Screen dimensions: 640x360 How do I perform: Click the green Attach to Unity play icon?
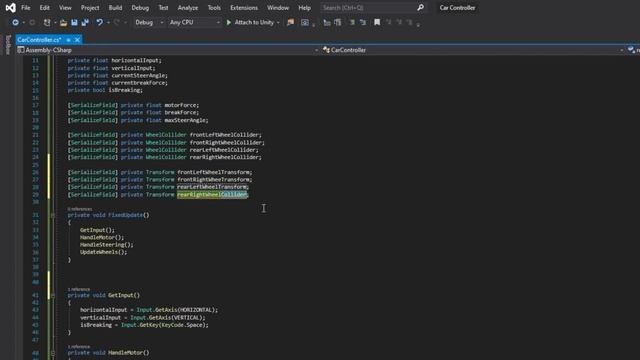pos(229,22)
